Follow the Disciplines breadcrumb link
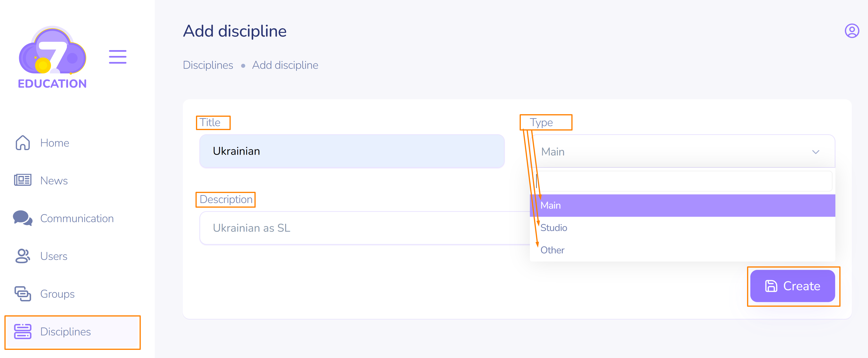The width and height of the screenshot is (868, 358). click(x=208, y=65)
